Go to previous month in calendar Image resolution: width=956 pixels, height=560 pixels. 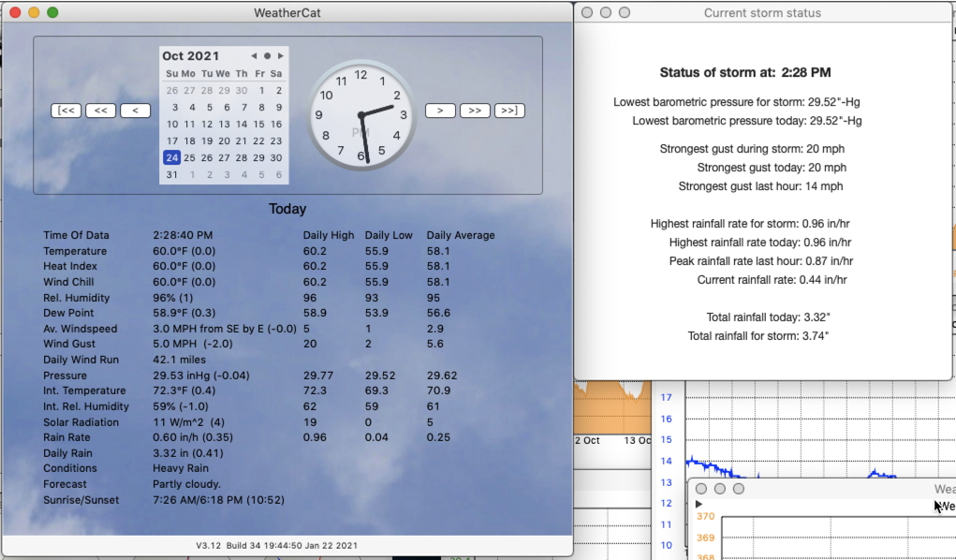click(254, 55)
